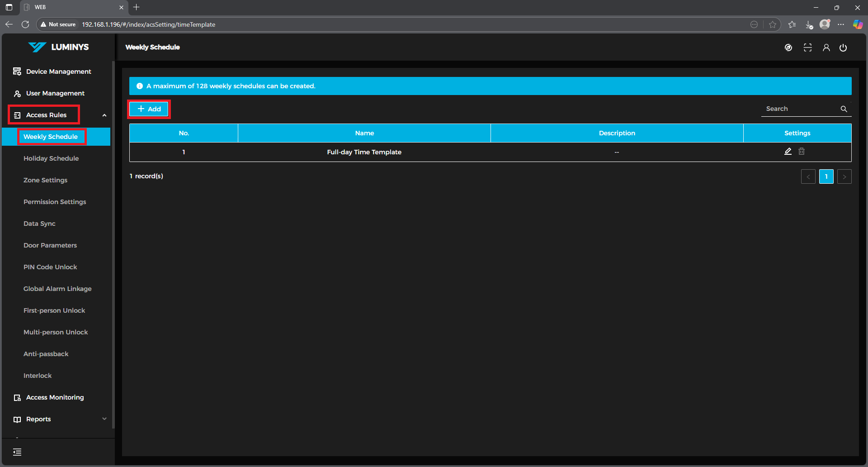Add this page to browser favorites
The image size is (868, 467).
tap(773, 24)
